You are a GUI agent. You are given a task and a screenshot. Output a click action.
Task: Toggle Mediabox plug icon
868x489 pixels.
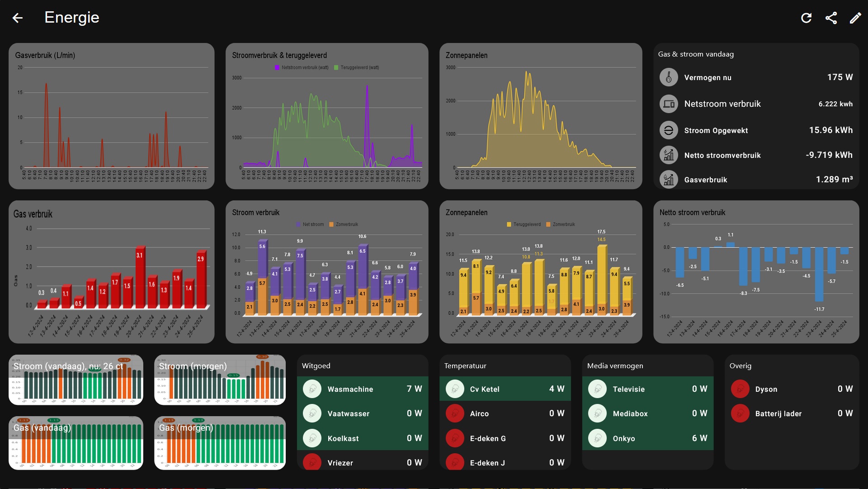(597, 413)
